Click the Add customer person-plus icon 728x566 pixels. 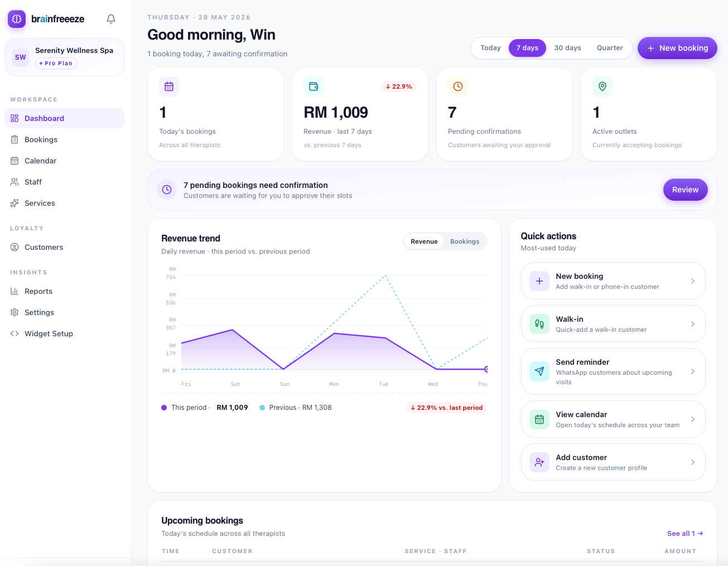(539, 462)
